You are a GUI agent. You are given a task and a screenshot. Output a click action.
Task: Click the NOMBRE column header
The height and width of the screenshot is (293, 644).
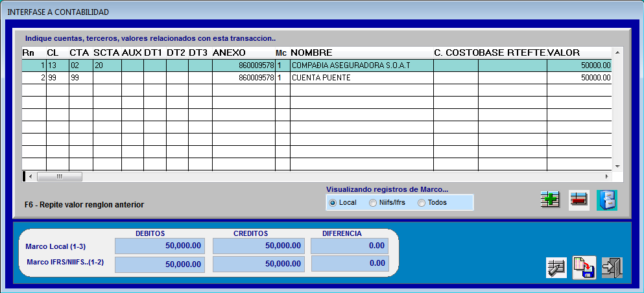(x=362, y=53)
